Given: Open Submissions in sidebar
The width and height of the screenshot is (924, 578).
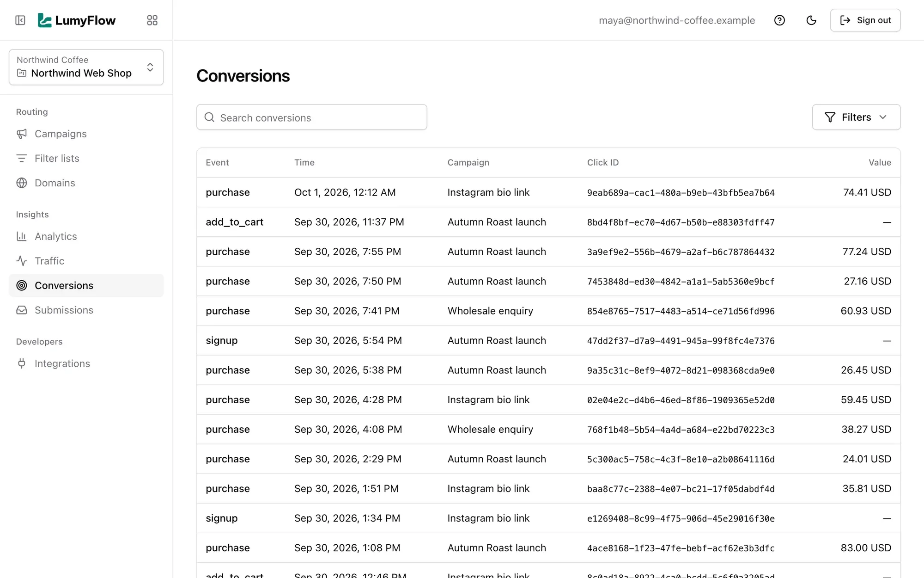Looking at the screenshot, I should [86, 310].
